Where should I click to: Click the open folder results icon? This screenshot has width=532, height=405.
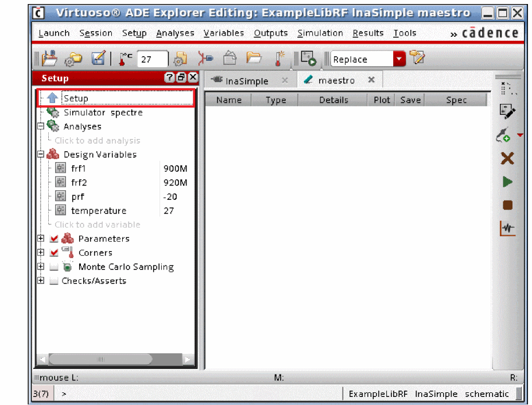(254, 58)
